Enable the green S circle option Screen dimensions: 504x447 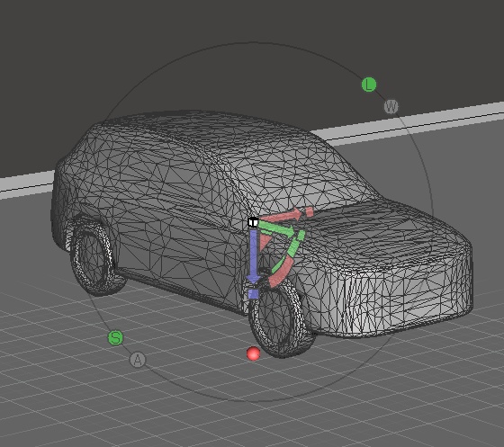[115, 338]
